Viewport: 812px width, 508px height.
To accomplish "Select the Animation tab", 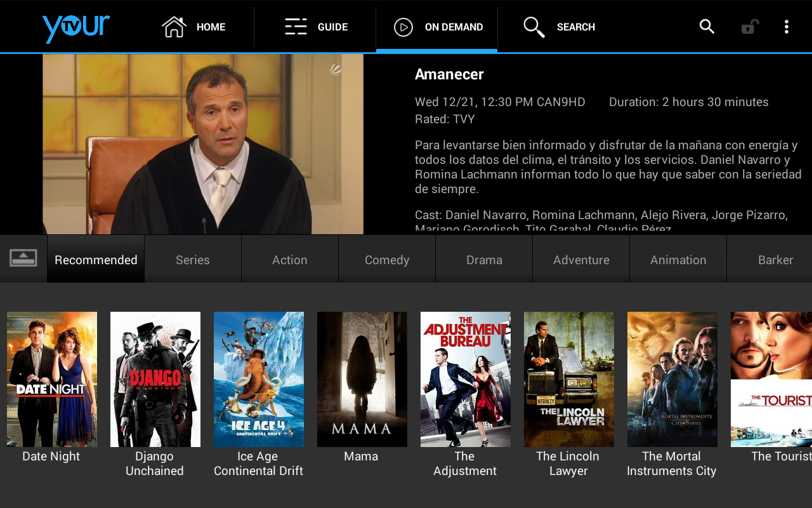I will (x=678, y=259).
